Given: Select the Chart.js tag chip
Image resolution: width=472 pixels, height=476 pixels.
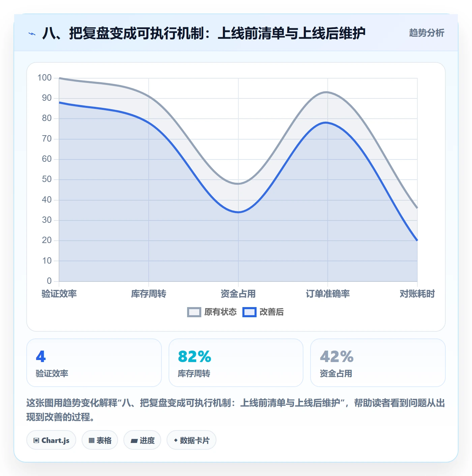Looking at the screenshot, I should [51, 440].
